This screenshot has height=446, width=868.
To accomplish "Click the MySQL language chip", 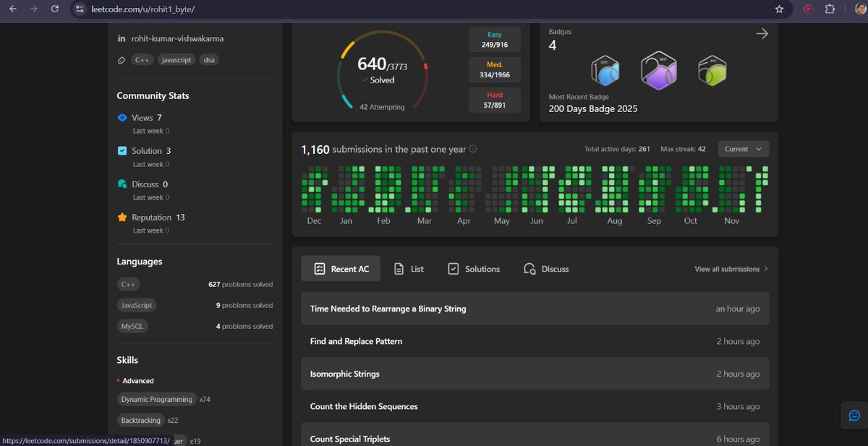I will (x=132, y=327).
